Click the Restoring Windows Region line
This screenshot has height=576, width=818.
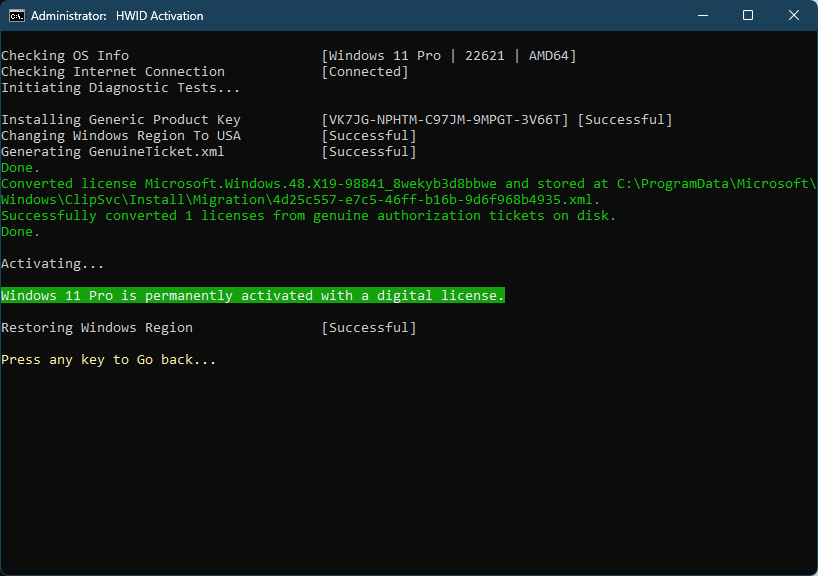pyautogui.click(x=100, y=327)
